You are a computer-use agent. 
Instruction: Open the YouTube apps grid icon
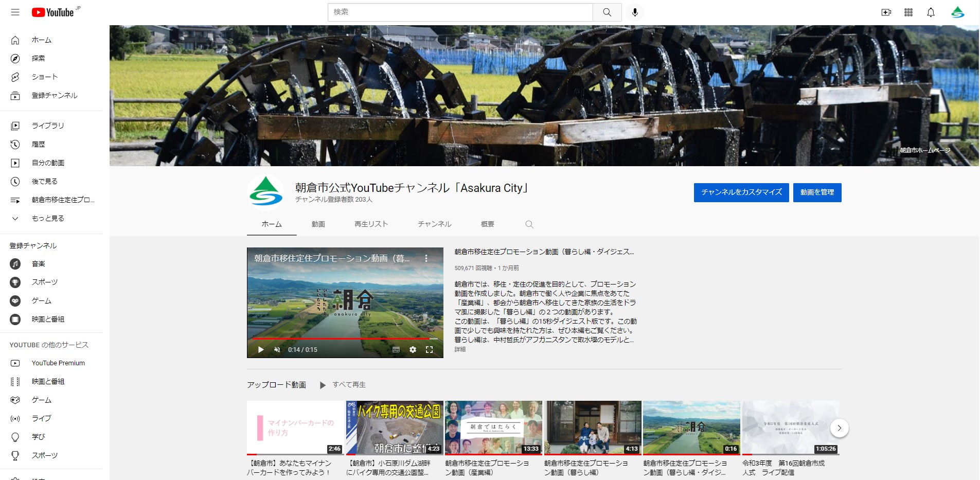point(908,12)
